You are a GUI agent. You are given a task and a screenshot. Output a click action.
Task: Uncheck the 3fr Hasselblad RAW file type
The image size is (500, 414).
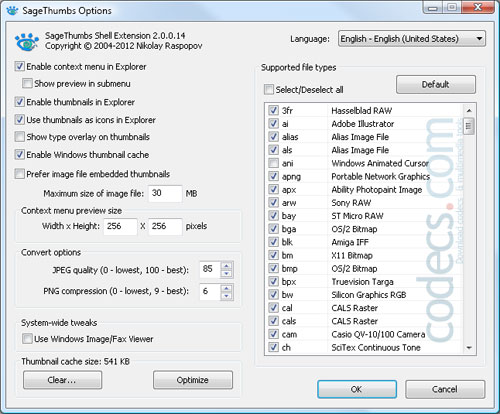(273, 110)
